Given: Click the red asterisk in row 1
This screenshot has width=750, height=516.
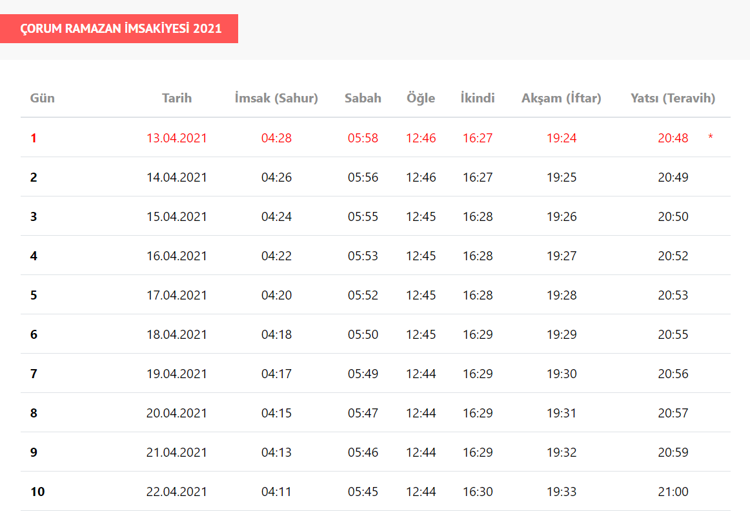Looking at the screenshot, I should click(x=710, y=138).
